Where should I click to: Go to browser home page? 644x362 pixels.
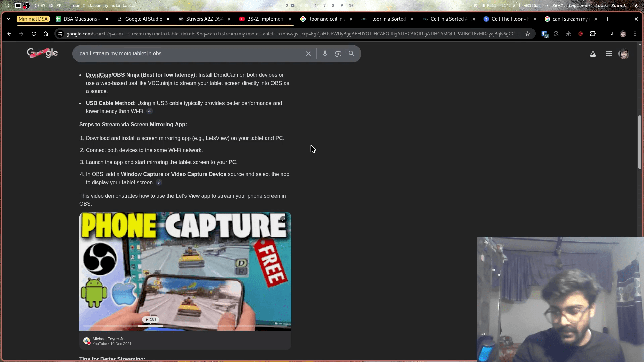[x=46, y=34]
